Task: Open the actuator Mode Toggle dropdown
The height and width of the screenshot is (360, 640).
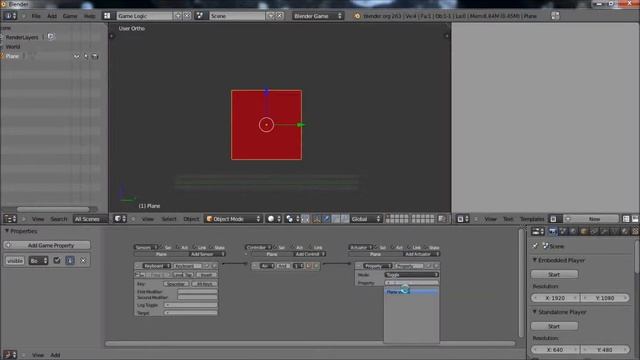Action: coord(412,275)
